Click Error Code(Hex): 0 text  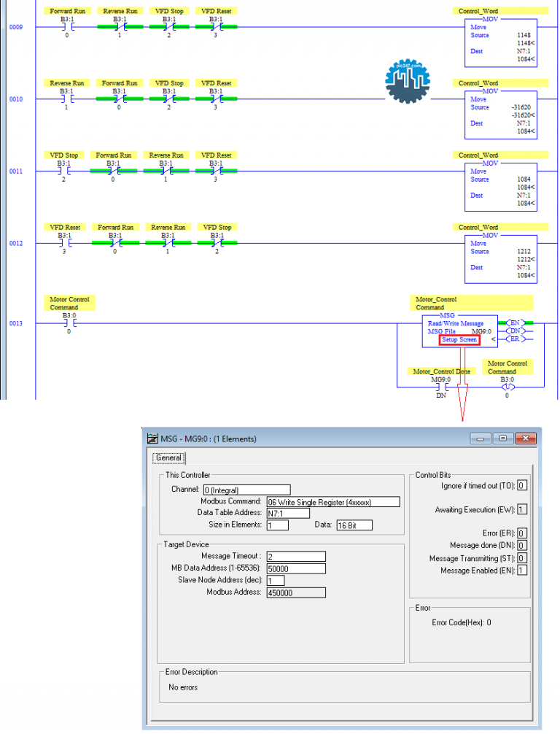pos(462,622)
